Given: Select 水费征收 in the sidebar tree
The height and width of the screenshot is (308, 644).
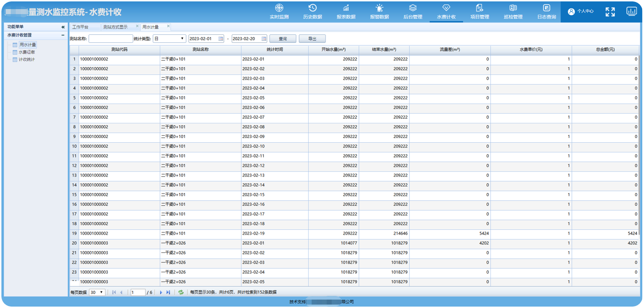Looking at the screenshot, I should pyautogui.click(x=26, y=52).
